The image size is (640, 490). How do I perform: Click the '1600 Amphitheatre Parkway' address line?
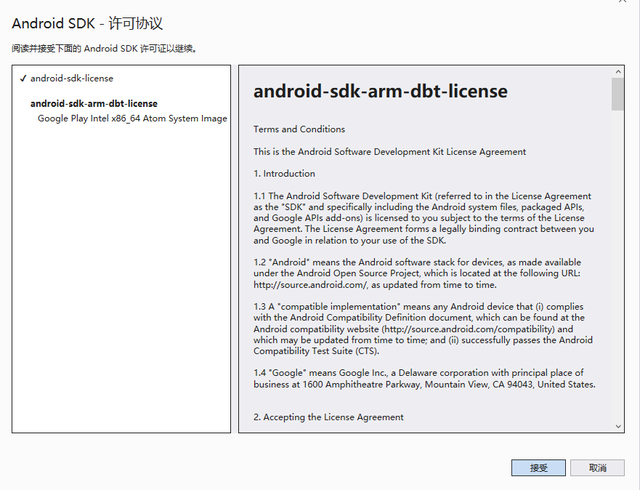tap(424, 384)
